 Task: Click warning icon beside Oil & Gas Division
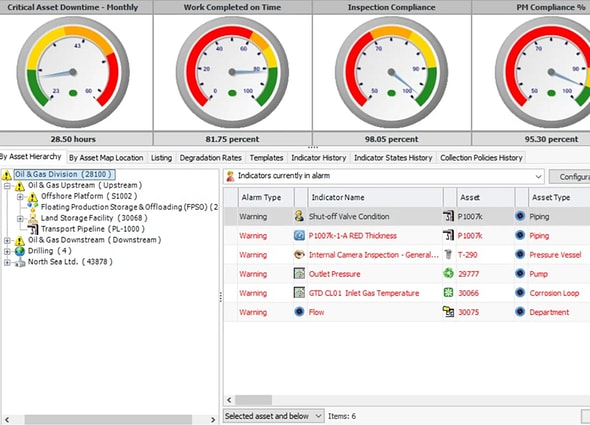(x=6, y=175)
